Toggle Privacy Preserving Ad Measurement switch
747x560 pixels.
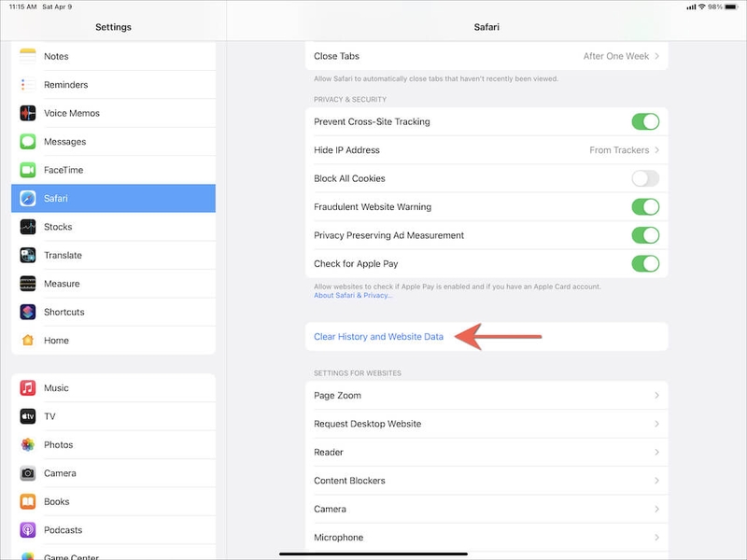[645, 235]
